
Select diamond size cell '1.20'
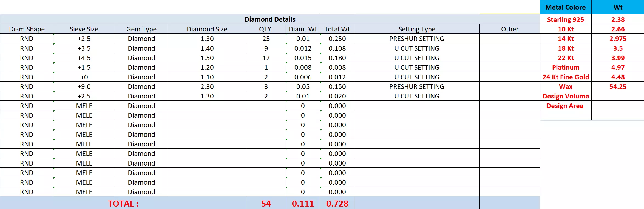pyautogui.click(x=207, y=67)
